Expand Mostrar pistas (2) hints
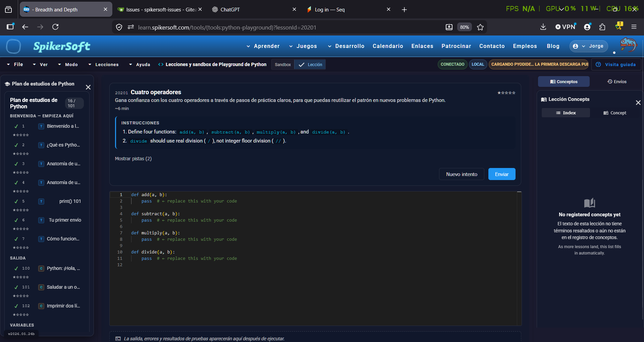644x342 pixels. click(x=133, y=159)
